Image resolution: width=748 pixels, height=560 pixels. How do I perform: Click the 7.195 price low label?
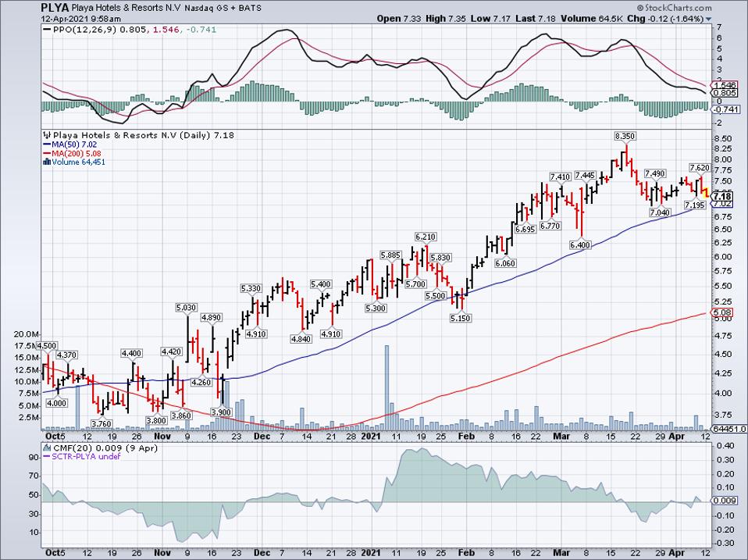point(695,205)
